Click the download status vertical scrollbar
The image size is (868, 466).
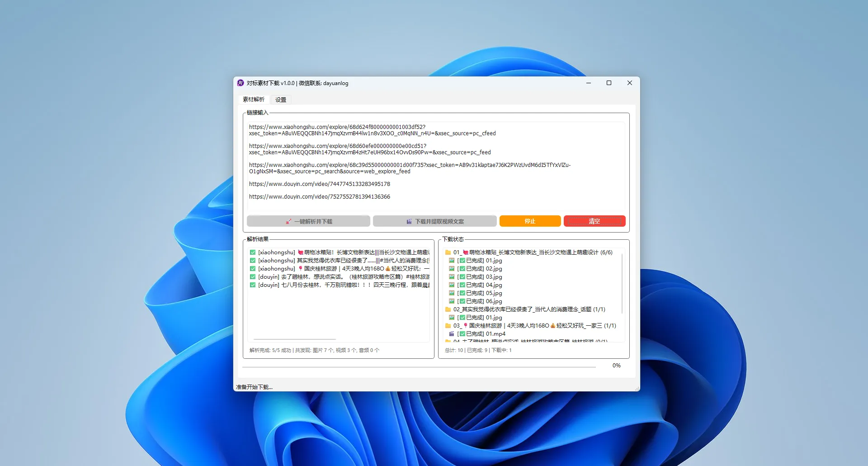tap(623, 283)
